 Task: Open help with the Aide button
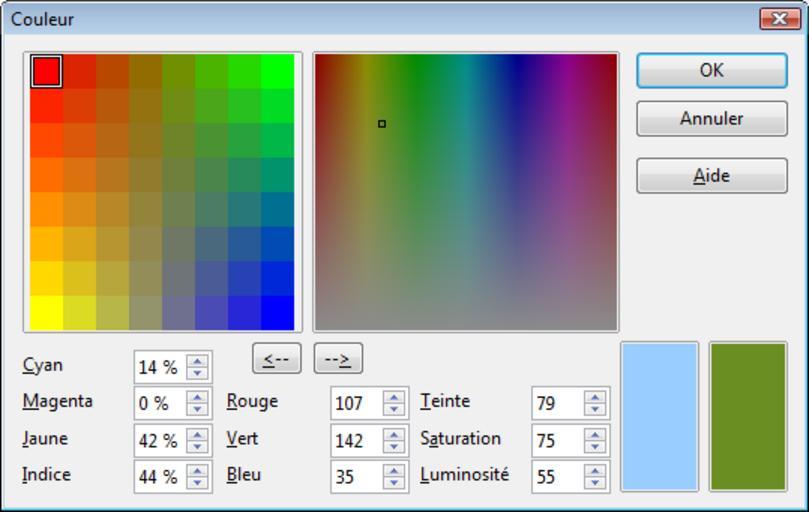[711, 176]
